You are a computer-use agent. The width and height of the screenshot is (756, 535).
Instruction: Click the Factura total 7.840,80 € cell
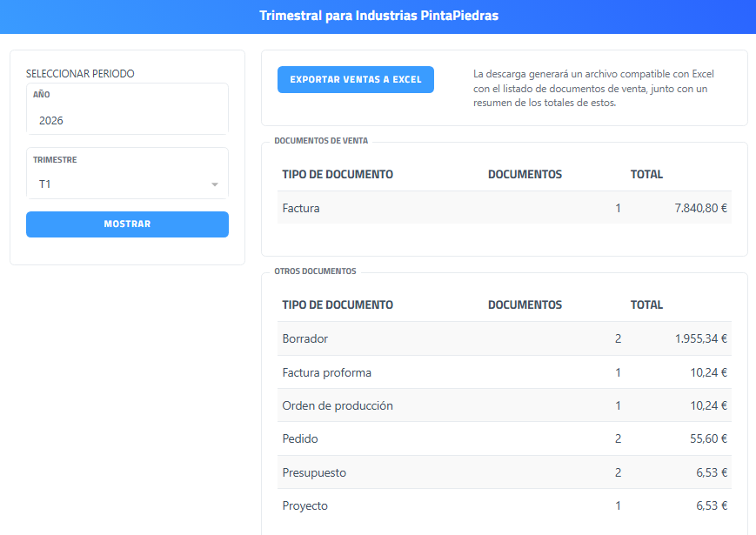click(x=700, y=208)
